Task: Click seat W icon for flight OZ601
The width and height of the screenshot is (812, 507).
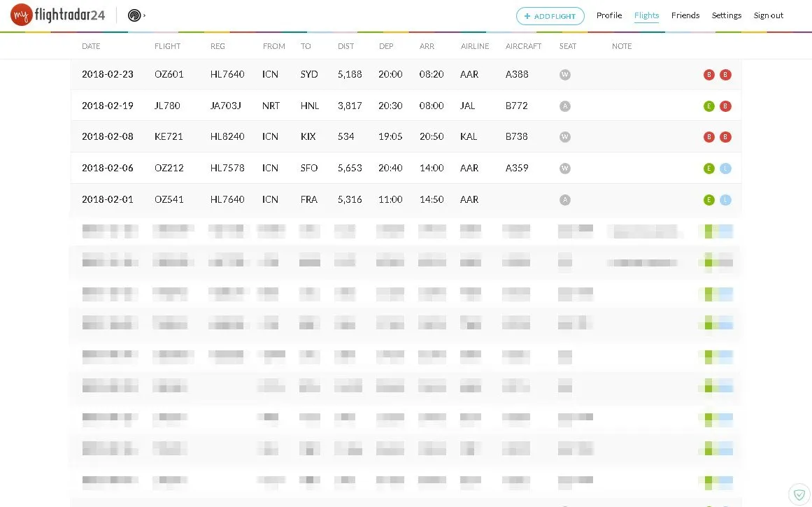Action: (x=565, y=75)
